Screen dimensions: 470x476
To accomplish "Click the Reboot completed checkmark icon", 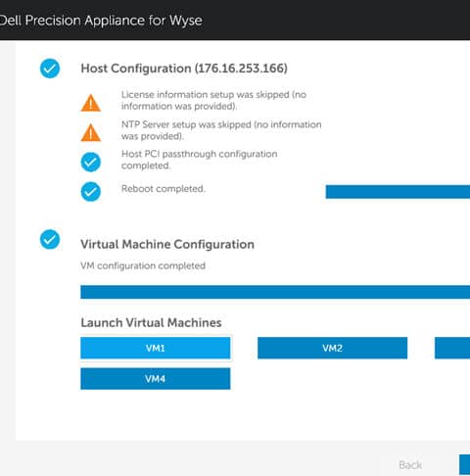I will (x=91, y=191).
